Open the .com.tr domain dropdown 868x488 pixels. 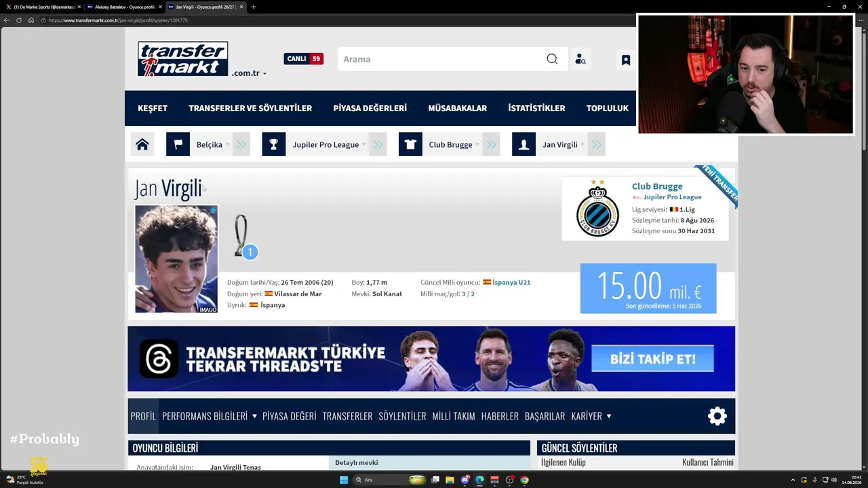[249, 73]
